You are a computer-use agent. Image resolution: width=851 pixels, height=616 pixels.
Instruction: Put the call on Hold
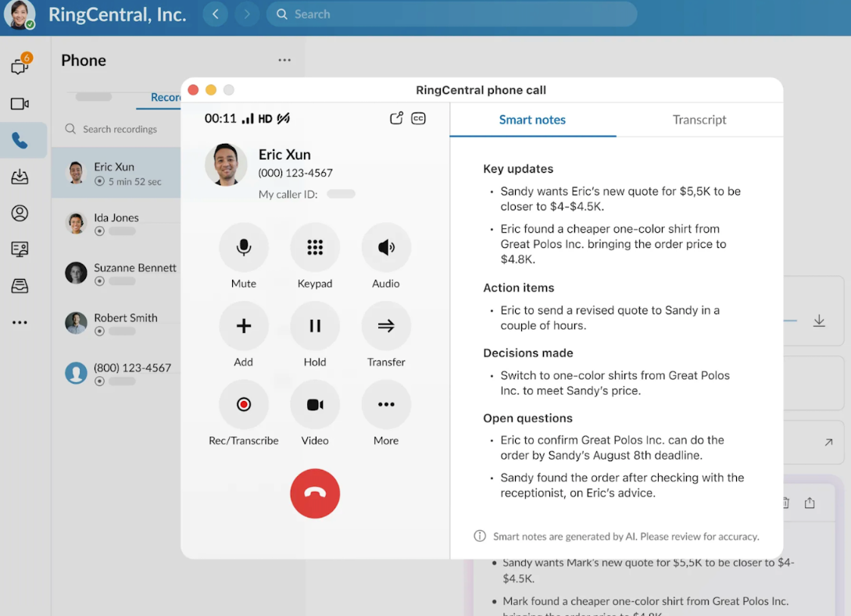[315, 326]
